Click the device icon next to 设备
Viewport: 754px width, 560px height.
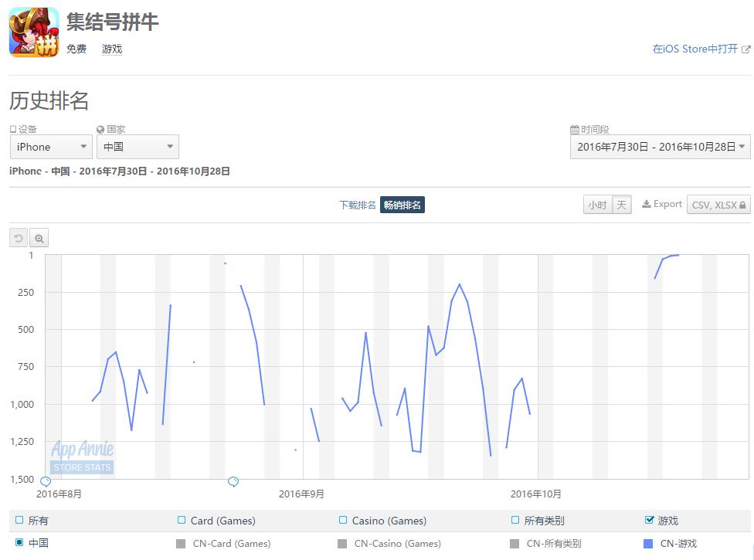pyautogui.click(x=13, y=129)
